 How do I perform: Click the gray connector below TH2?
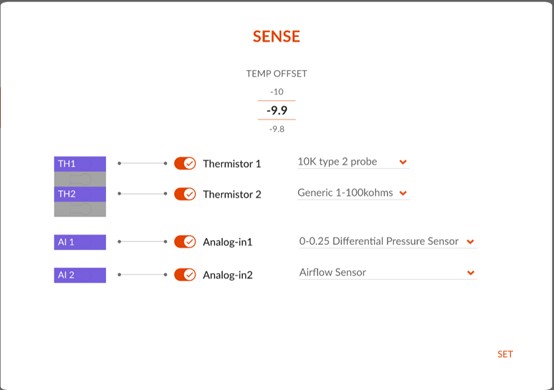80,209
